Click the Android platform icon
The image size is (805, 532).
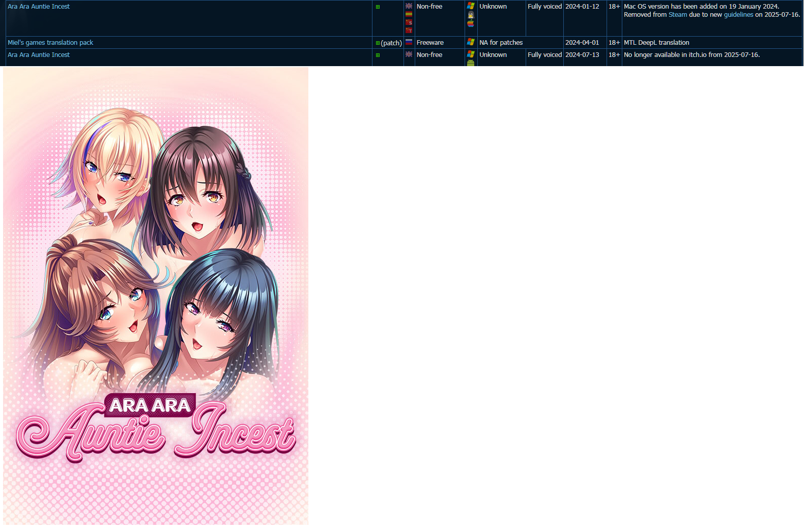(471, 63)
